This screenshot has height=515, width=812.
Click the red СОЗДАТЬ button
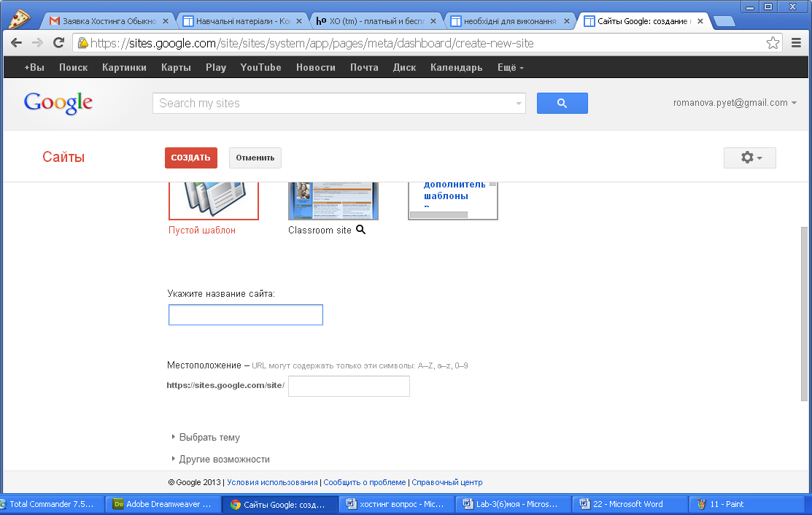(x=190, y=158)
